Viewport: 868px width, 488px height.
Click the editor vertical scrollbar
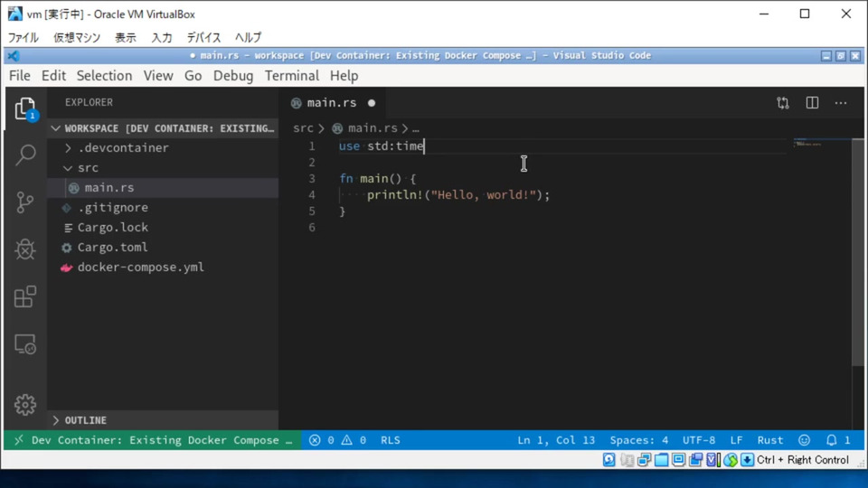point(857,252)
